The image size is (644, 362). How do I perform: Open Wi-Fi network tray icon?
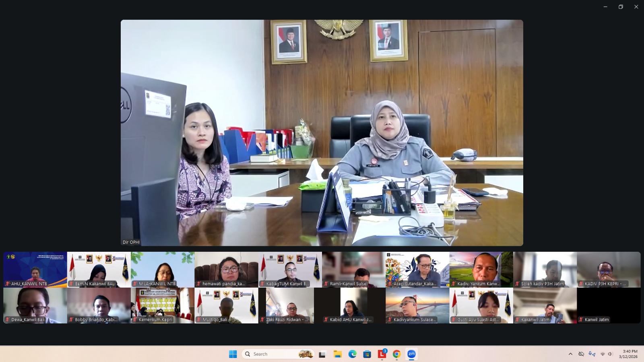(603, 354)
